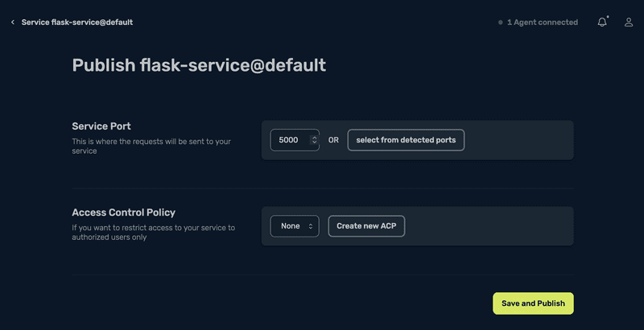Click the restrict access description text

coord(153,233)
